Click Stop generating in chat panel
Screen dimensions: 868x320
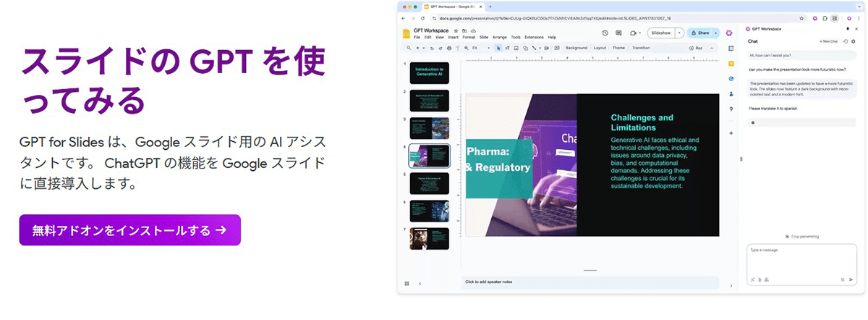pos(802,237)
